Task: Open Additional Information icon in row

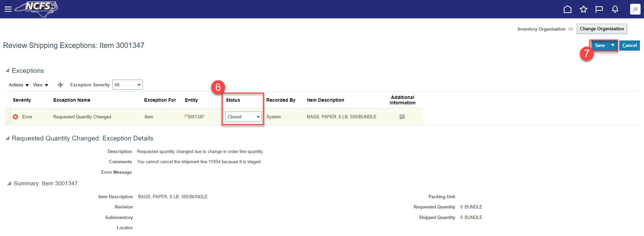Action: pyautogui.click(x=402, y=117)
